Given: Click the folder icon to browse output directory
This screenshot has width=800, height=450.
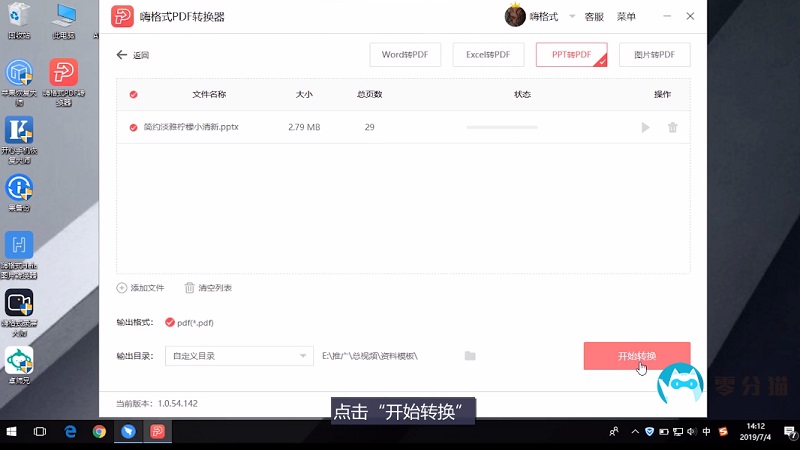Looking at the screenshot, I should [470, 356].
